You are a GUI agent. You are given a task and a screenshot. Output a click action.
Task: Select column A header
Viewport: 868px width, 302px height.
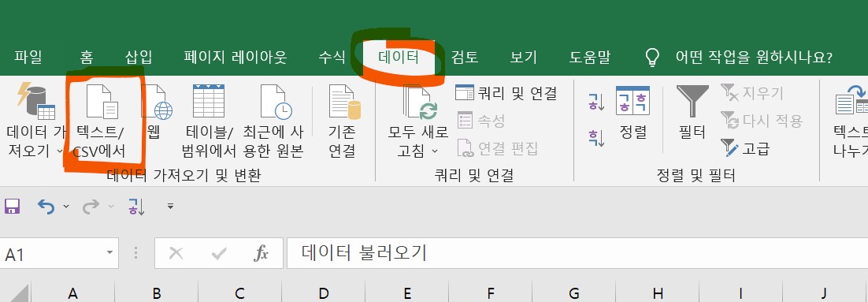tap(72, 292)
